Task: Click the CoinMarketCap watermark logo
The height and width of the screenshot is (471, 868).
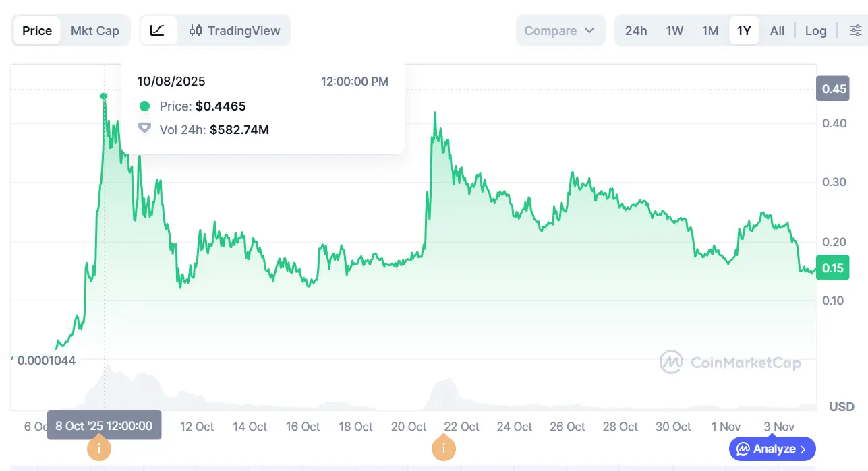Action: pos(671,363)
